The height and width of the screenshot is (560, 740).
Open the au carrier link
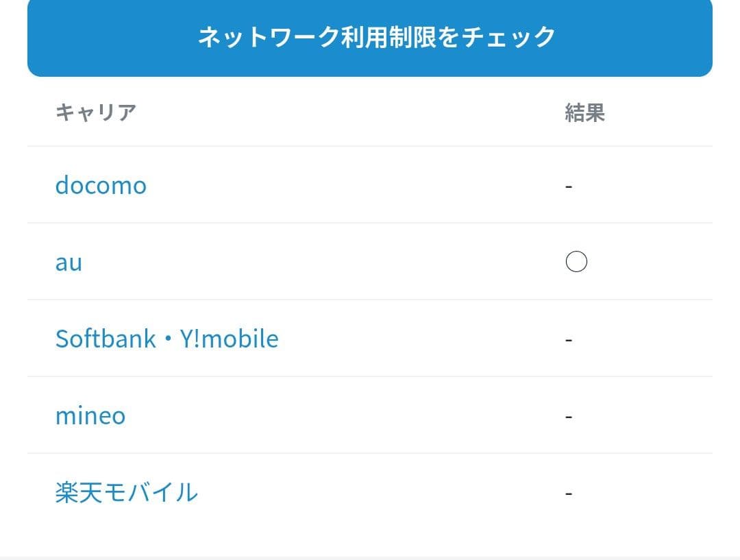click(x=69, y=262)
